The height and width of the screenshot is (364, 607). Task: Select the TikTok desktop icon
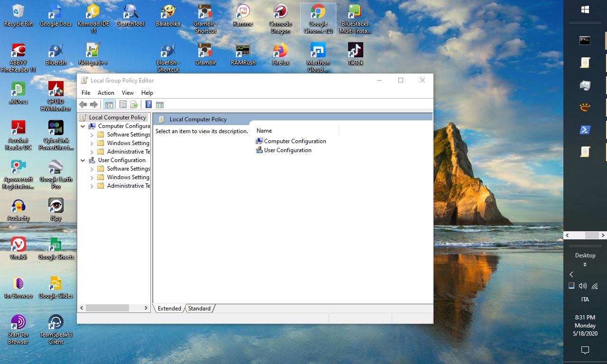(x=355, y=55)
